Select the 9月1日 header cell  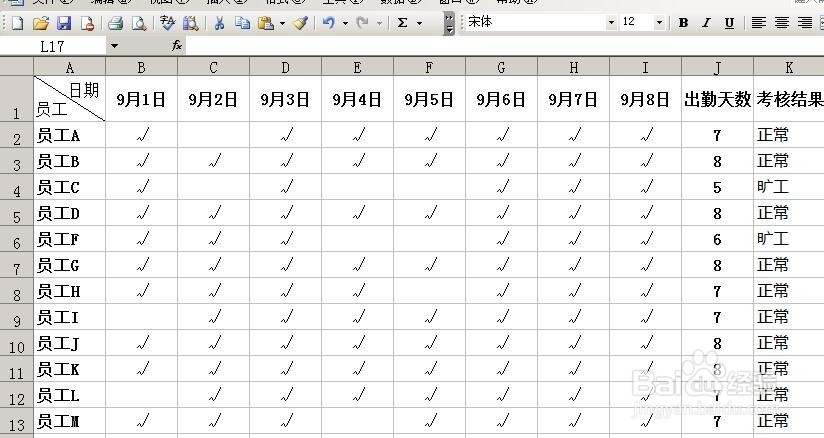pos(141,99)
